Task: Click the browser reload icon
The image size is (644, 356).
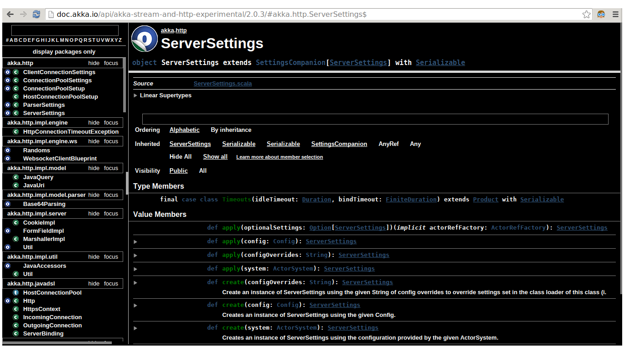Action: tap(36, 15)
